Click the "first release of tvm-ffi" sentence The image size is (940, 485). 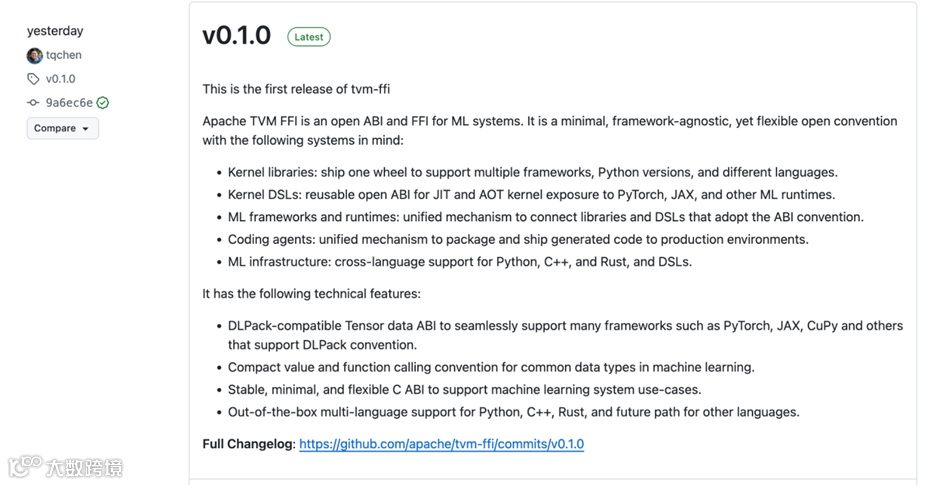tap(296, 90)
